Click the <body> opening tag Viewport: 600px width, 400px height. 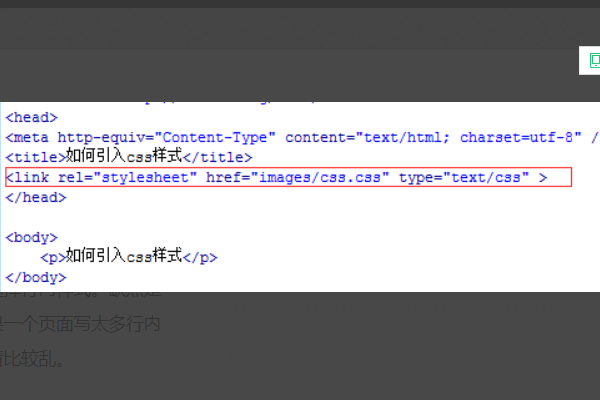click(31, 238)
